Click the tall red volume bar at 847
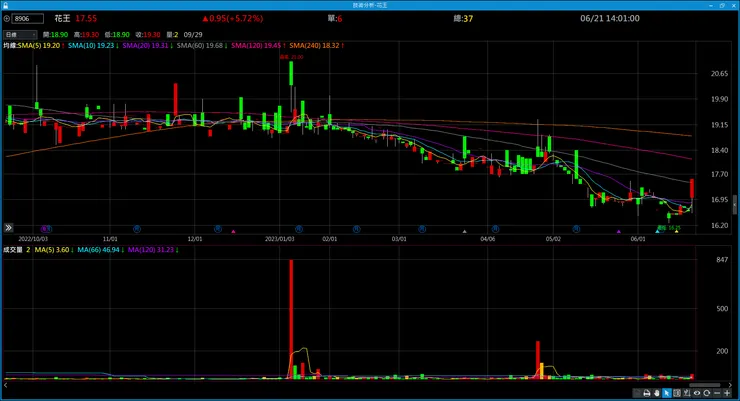Viewport: 740px width, 401px height. tap(291, 319)
